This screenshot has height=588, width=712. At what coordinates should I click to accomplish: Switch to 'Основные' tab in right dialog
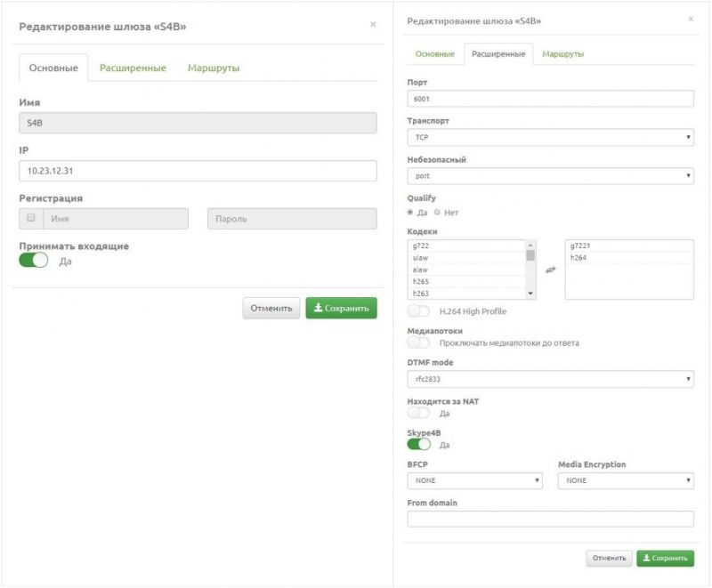[434, 54]
